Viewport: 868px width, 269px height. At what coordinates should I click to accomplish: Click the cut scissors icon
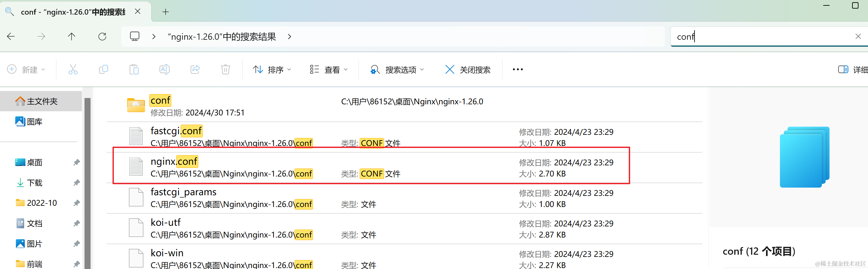point(73,69)
